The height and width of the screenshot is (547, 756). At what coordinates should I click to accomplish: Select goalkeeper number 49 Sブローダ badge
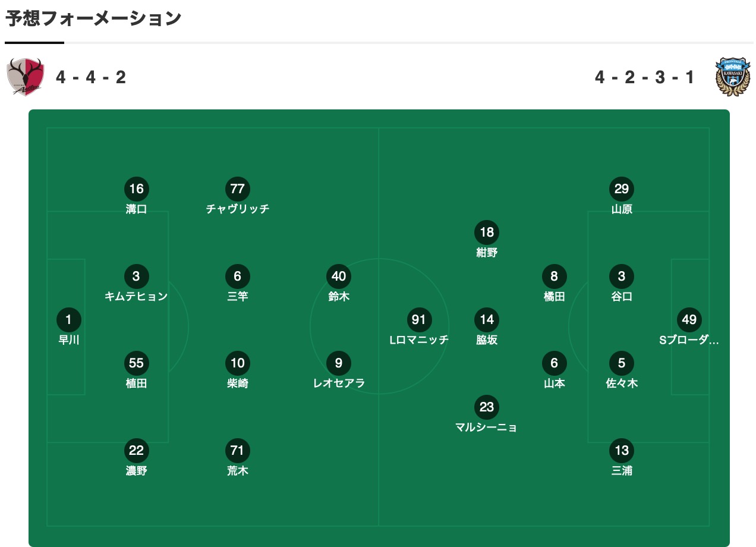click(x=689, y=320)
